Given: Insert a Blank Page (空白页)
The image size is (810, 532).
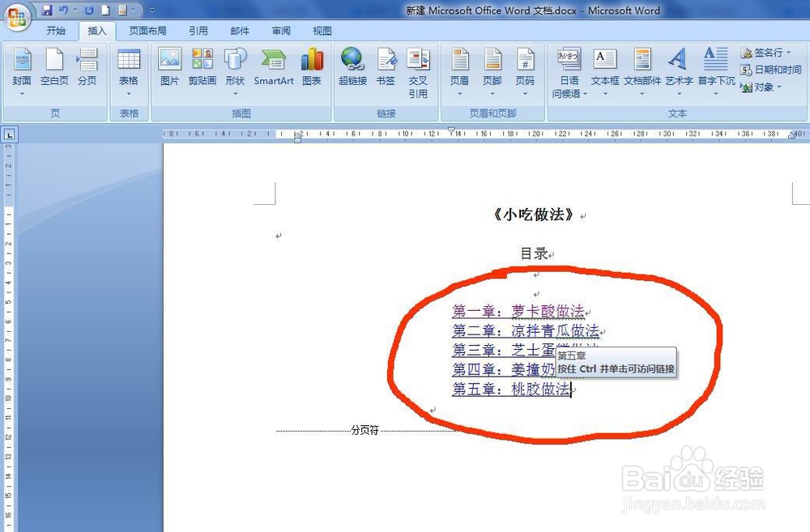Looking at the screenshot, I should click(x=53, y=65).
